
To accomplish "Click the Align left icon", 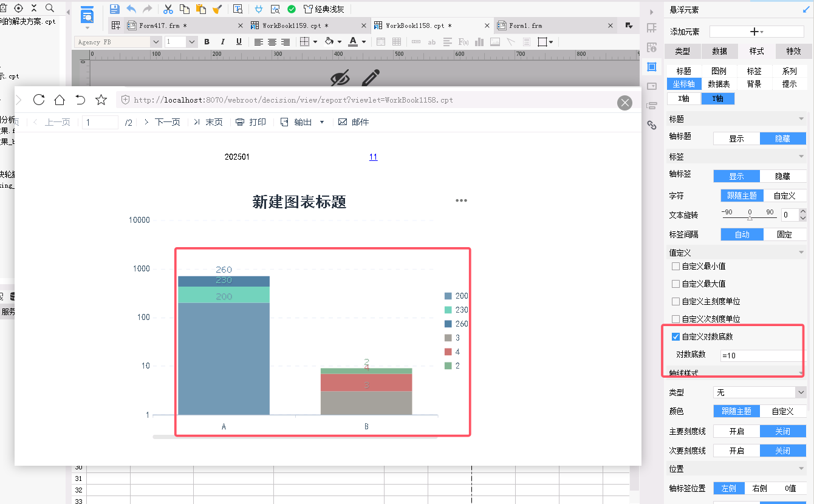I will 259,42.
